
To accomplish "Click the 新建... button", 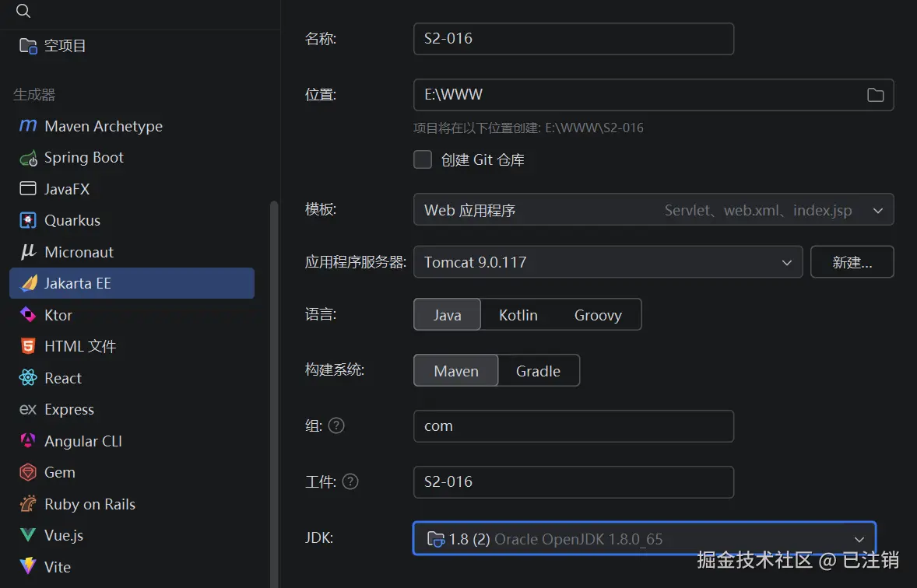I will pyautogui.click(x=852, y=262).
